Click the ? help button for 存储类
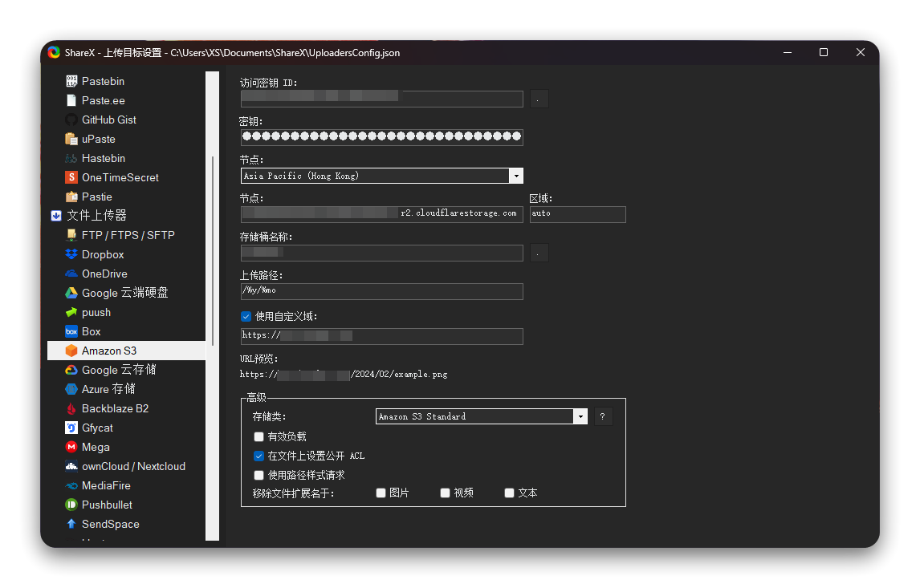 pos(603,416)
